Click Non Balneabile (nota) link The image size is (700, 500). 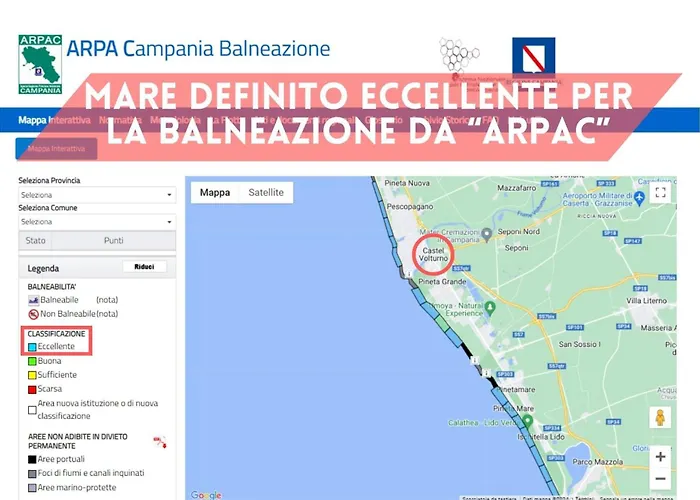point(107,314)
